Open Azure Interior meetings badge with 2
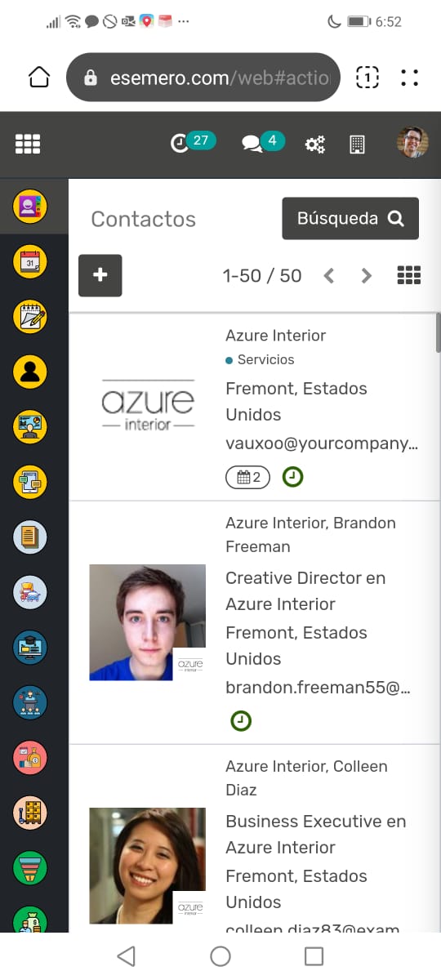The image size is (441, 980). (x=247, y=477)
